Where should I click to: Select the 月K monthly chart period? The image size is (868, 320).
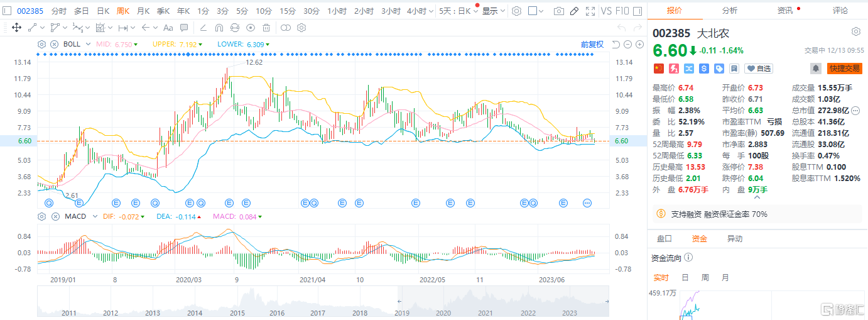(143, 11)
